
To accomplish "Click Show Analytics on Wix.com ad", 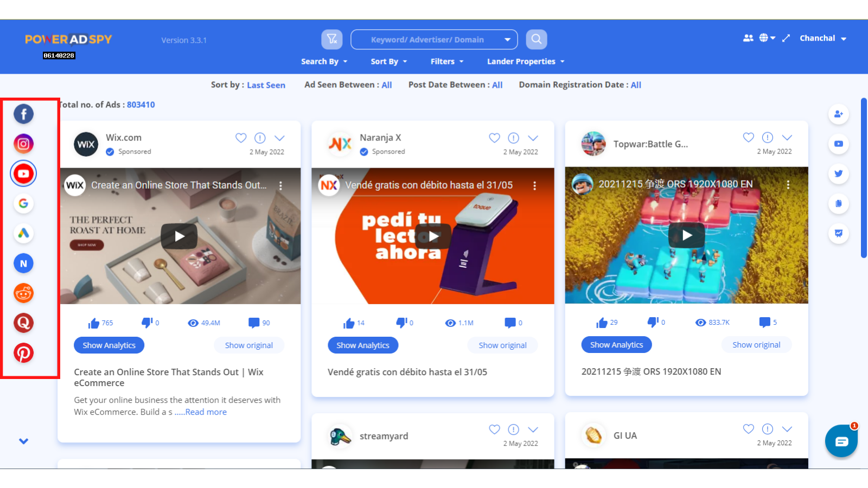I will [x=109, y=345].
